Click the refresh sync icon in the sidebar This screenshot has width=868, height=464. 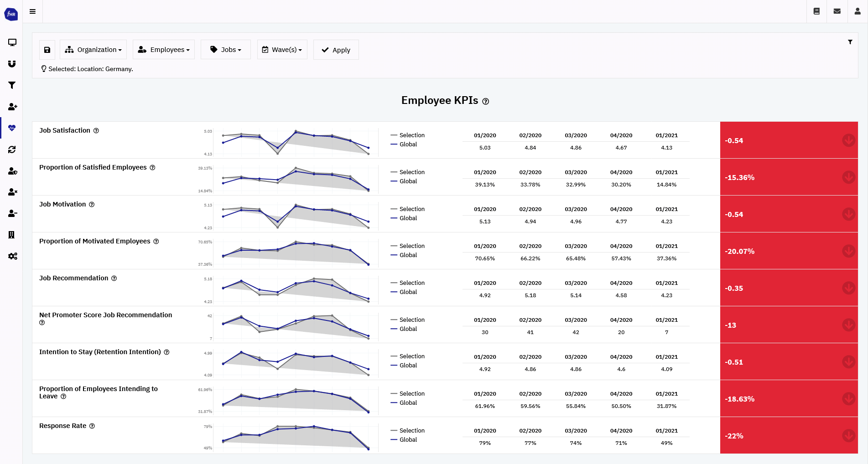tap(12, 150)
